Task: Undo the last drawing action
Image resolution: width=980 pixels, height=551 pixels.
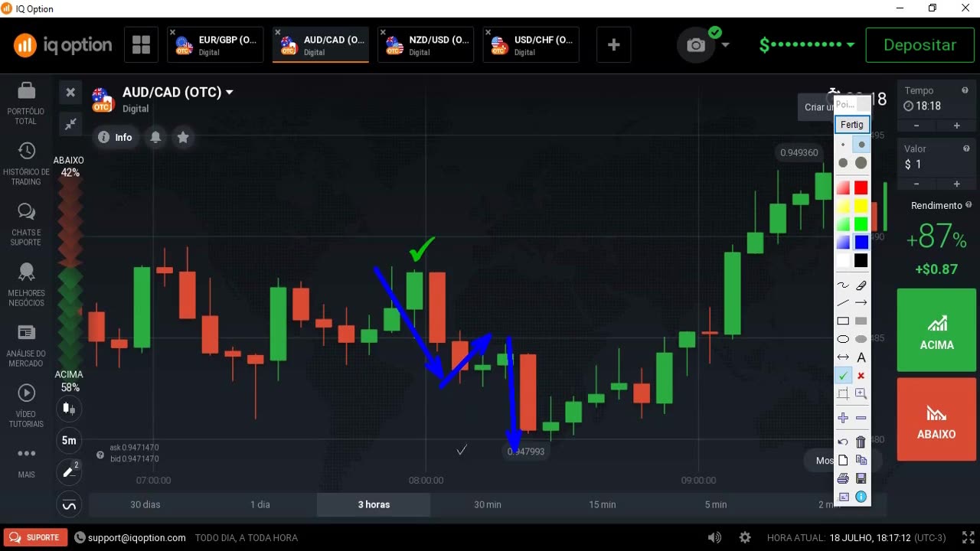Action: (x=843, y=442)
